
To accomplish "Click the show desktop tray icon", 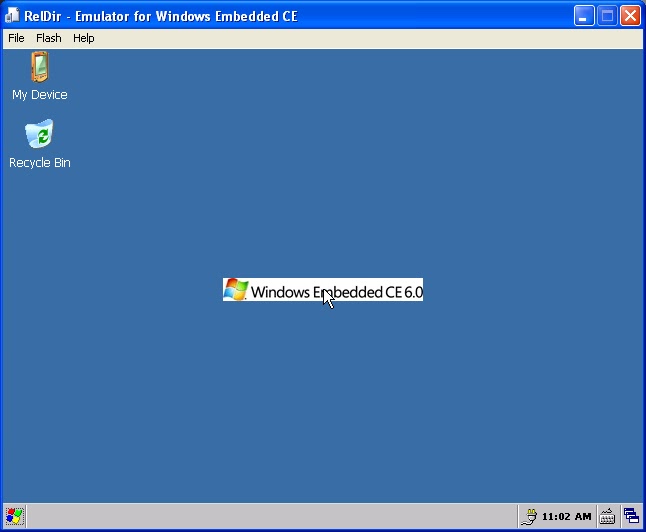I will point(631,516).
